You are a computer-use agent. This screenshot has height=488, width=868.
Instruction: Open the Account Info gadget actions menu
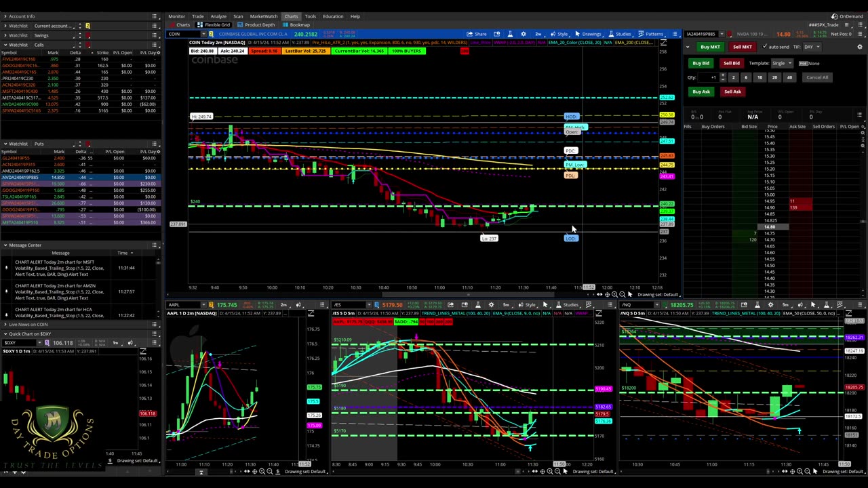[x=155, y=16]
